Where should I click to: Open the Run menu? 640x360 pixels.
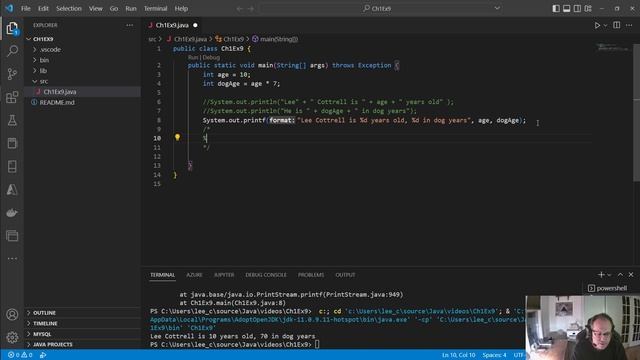[x=131, y=9]
